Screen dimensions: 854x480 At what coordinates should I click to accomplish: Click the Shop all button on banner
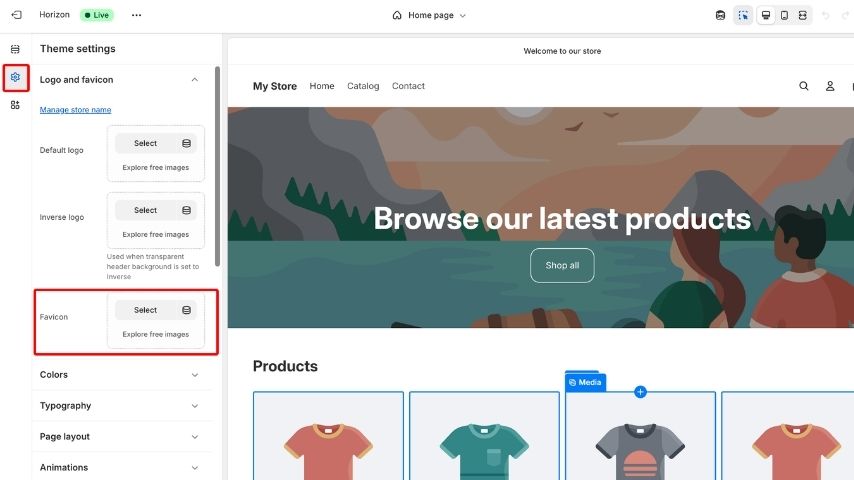562,265
